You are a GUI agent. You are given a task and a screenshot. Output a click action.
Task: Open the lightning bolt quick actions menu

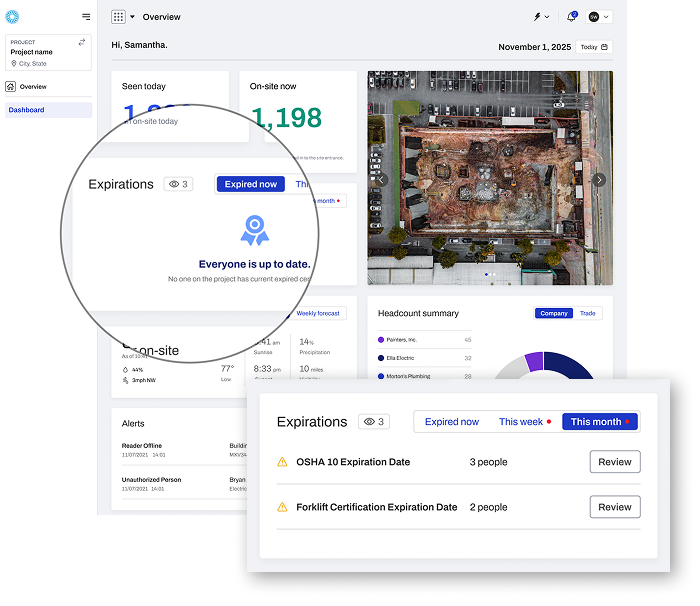[x=537, y=17]
